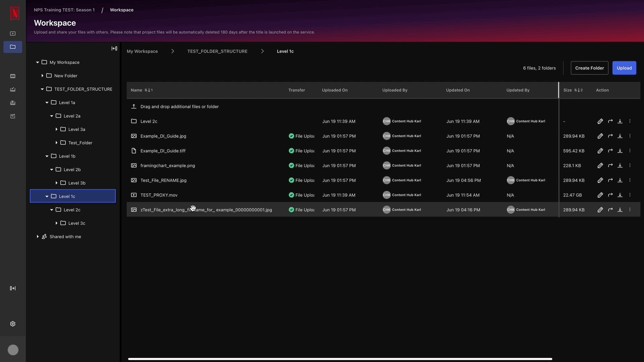
Task: Select Level 1b in the folder tree
Action: pyautogui.click(x=66, y=156)
